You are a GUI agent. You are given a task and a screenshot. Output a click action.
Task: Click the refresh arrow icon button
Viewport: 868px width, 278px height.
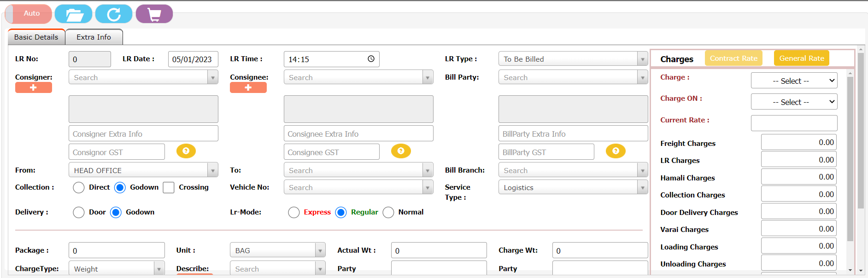tap(114, 14)
